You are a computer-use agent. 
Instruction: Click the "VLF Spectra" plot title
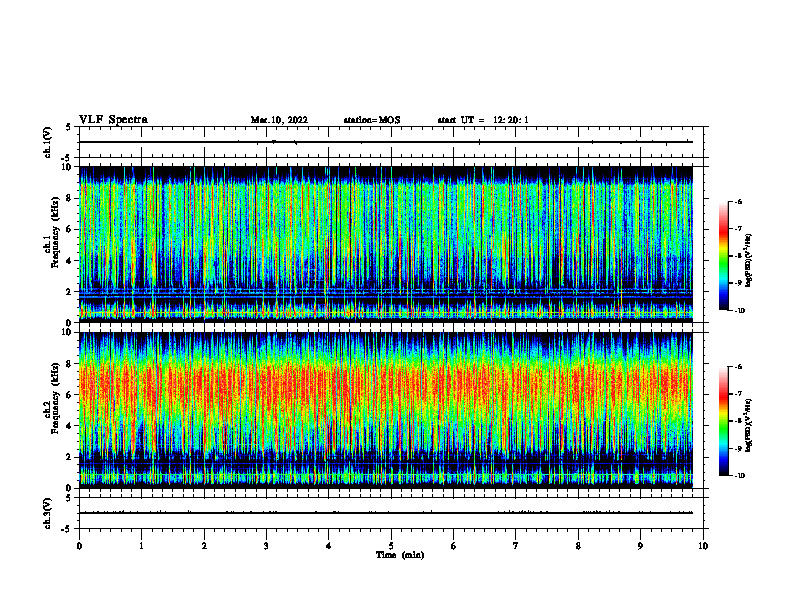[x=113, y=120]
